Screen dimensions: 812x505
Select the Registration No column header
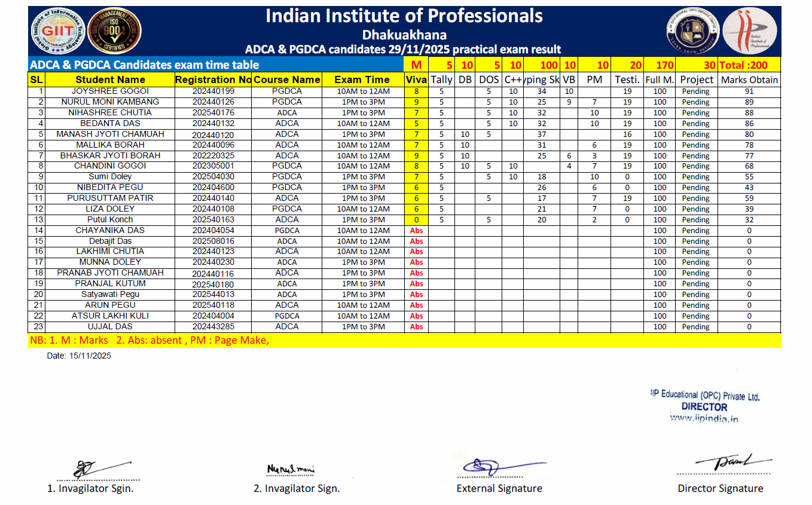tap(213, 79)
